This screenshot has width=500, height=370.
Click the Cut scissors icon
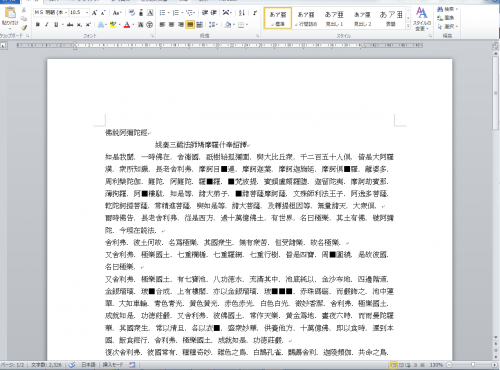pos(24,10)
